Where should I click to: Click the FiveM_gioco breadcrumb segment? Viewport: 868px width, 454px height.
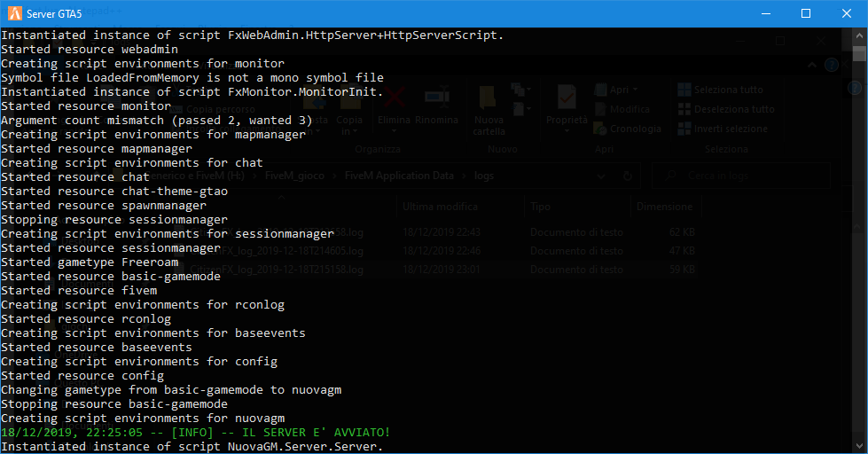(x=294, y=176)
